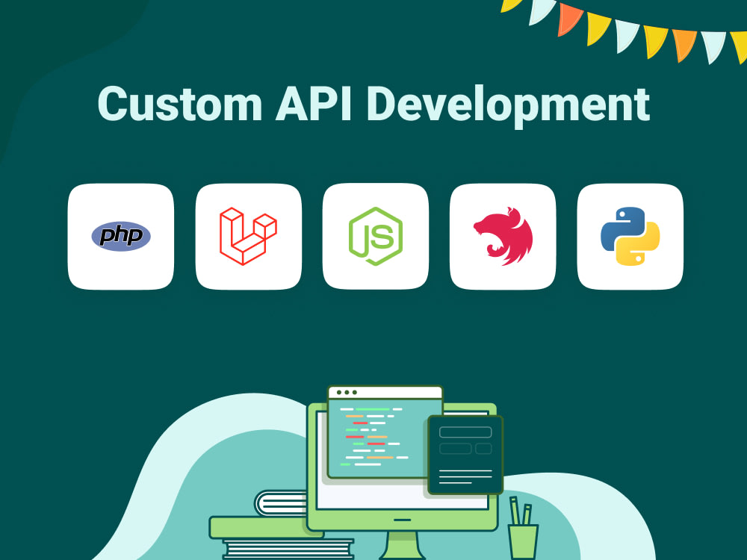This screenshot has width=747, height=560.
Task: Click the Laravel framework icon
Action: click(248, 234)
